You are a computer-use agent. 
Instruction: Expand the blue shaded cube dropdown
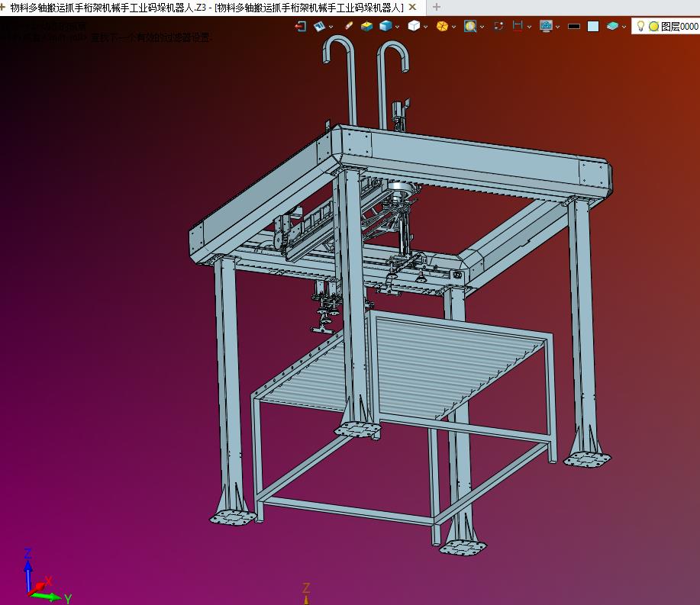(397, 27)
